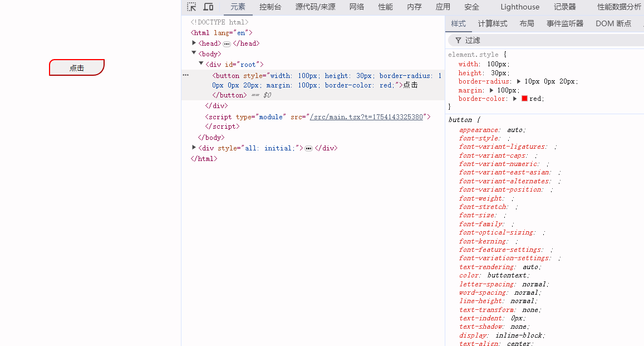Select the DOM 断点 sidebar tab
This screenshot has height=346, width=644.
613,24
